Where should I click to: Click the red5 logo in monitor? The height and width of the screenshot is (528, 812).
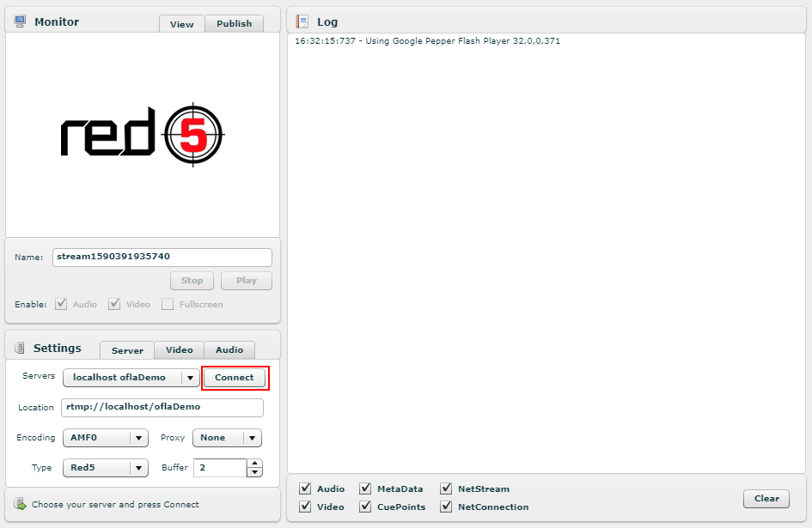coord(143,135)
